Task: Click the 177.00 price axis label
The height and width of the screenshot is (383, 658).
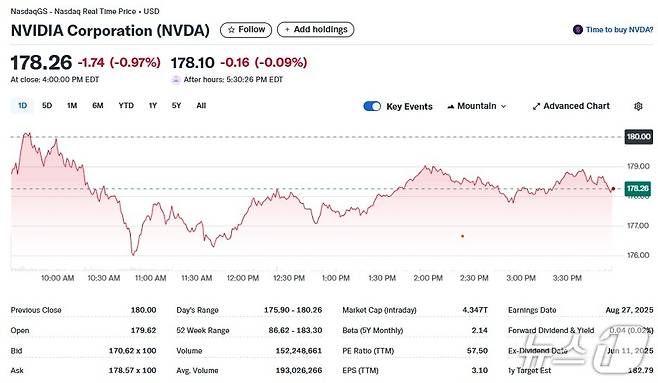Action: 638,226
